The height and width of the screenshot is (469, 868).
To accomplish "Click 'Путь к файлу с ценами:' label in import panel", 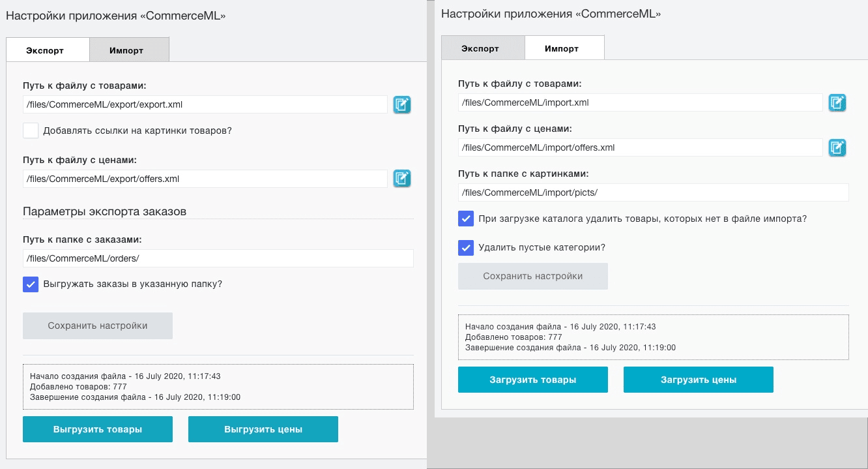I will point(515,129).
